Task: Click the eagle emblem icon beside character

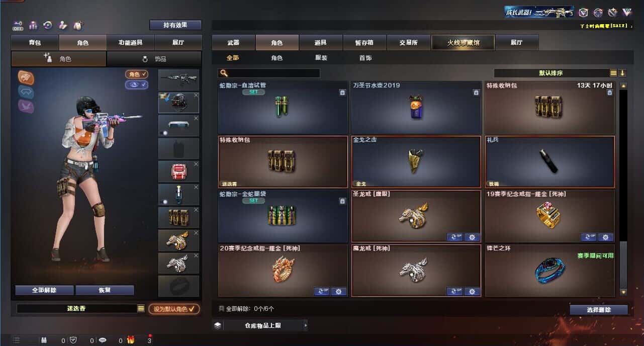Action: (26, 77)
